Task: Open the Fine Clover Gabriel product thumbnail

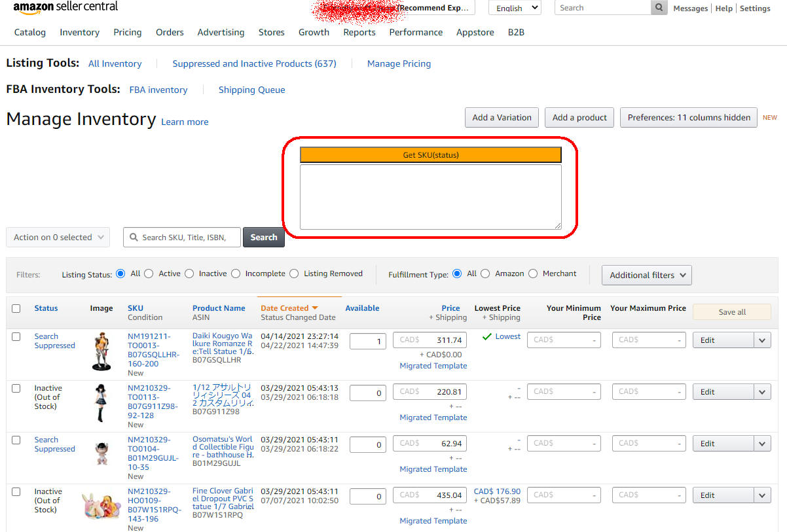Action: (x=101, y=506)
